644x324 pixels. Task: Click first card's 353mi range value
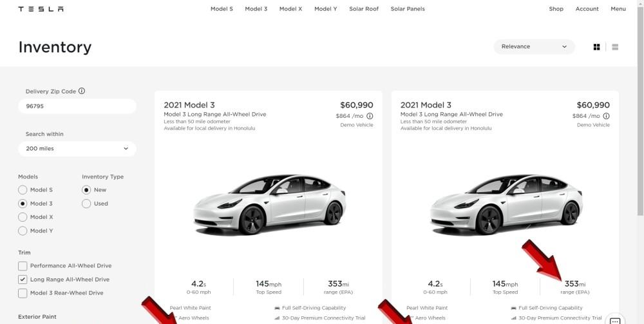point(339,284)
